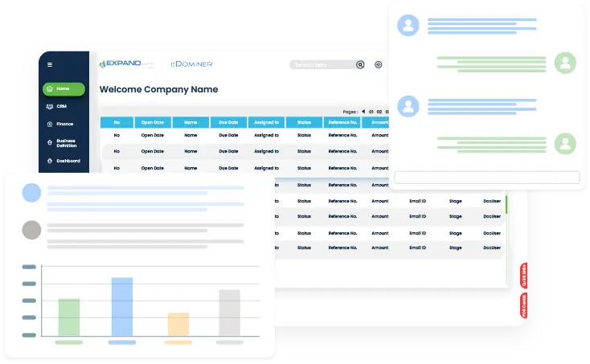Go to previous page using the arrow
Viewport: 590px width, 364px height.
tap(363, 112)
